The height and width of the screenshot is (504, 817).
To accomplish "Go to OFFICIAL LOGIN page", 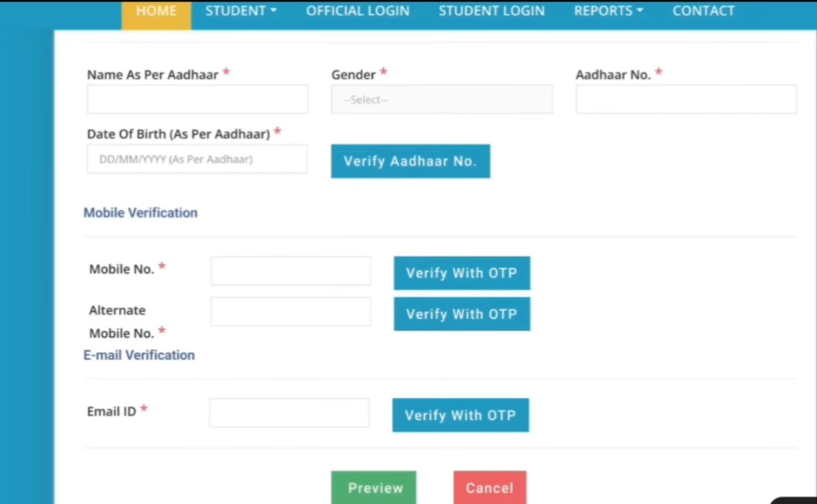I will [358, 11].
